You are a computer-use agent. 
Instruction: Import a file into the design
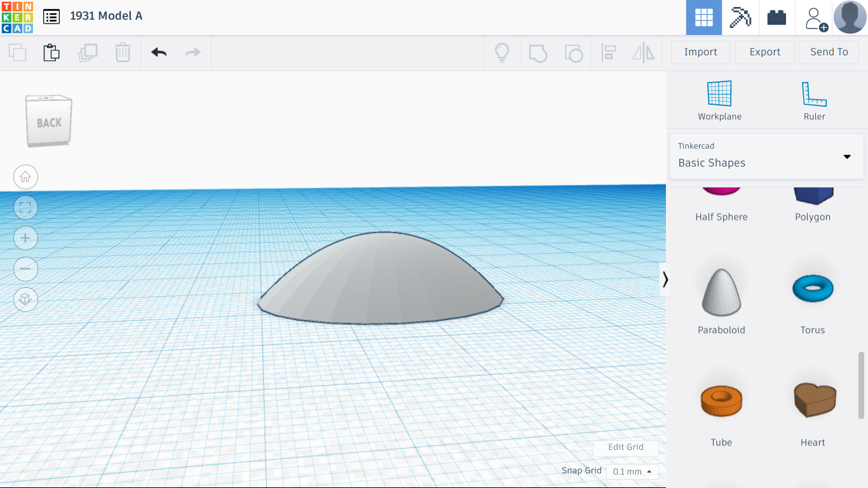700,51
